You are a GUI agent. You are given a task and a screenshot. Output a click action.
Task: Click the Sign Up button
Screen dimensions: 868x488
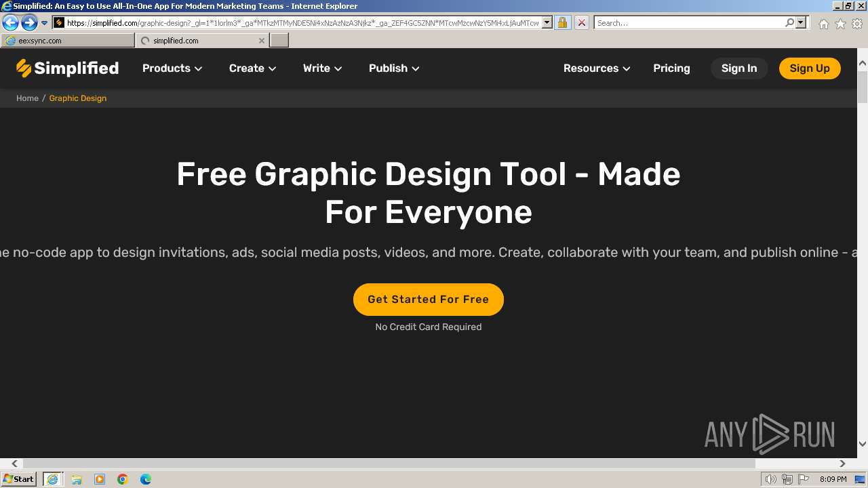(x=810, y=68)
